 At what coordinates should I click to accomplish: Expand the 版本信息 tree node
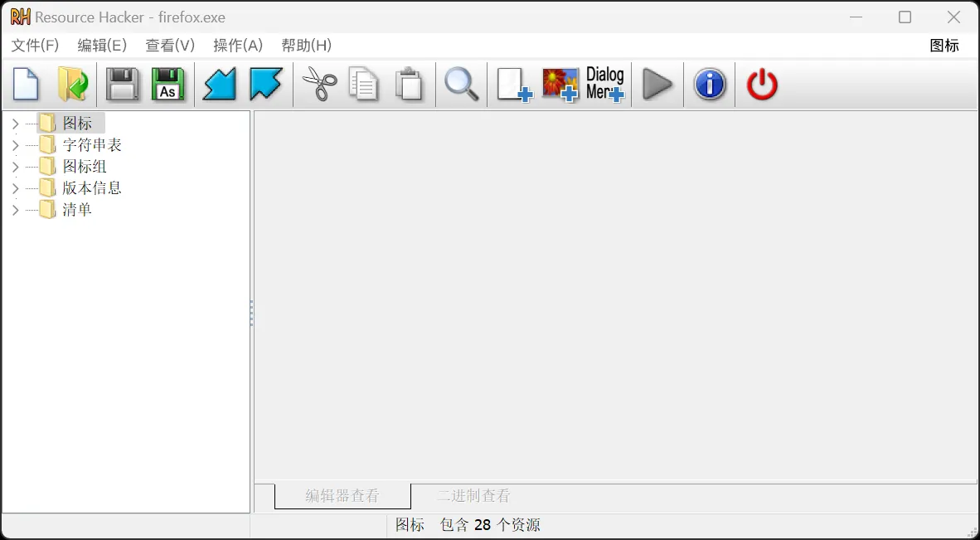click(15, 188)
